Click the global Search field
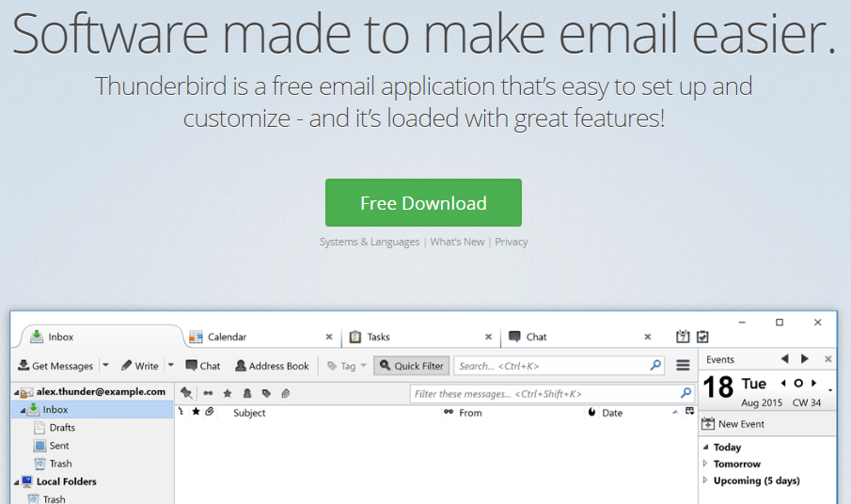The height and width of the screenshot is (504, 851). (x=559, y=366)
